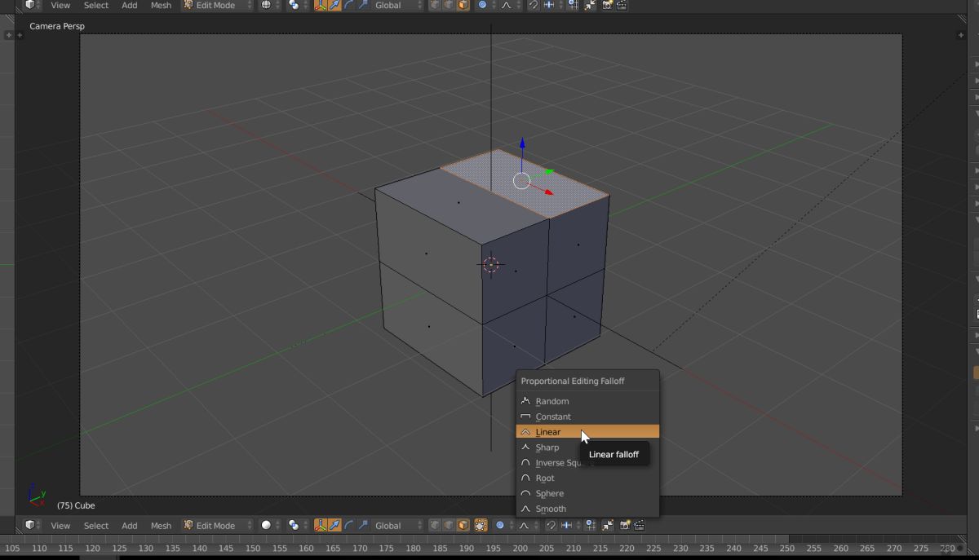The height and width of the screenshot is (560, 979).
Task: Click the "(75) Cube" object label
Action: coord(76,505)
